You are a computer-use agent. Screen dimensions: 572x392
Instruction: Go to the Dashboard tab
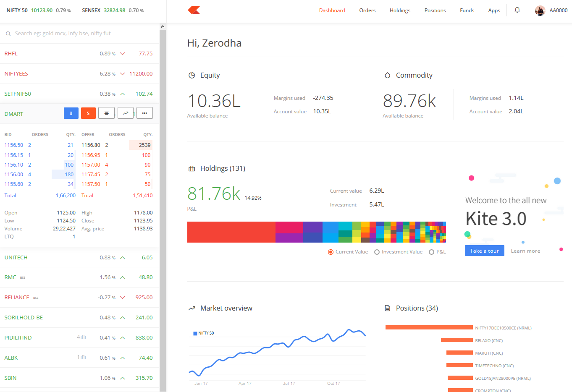tap(332, 10)
